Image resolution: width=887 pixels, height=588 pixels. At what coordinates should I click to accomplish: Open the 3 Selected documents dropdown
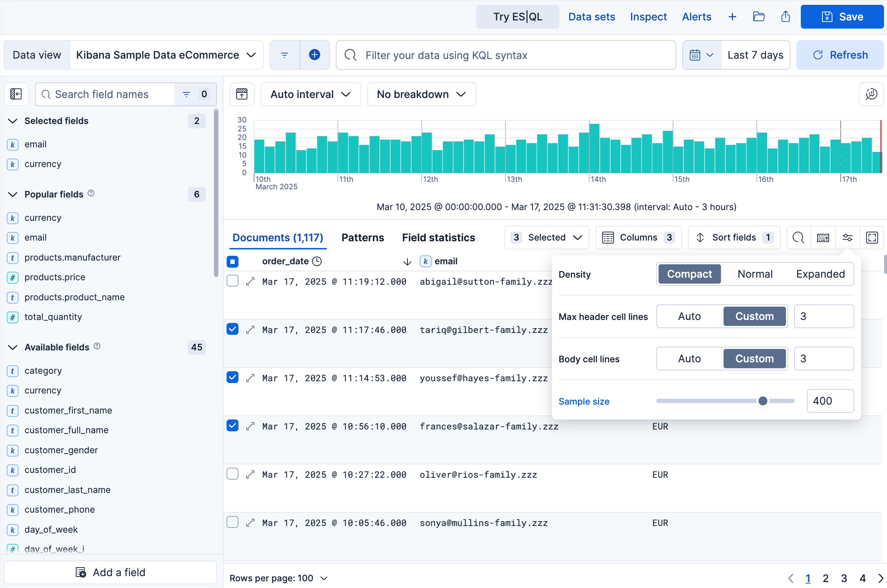[547, 237]
